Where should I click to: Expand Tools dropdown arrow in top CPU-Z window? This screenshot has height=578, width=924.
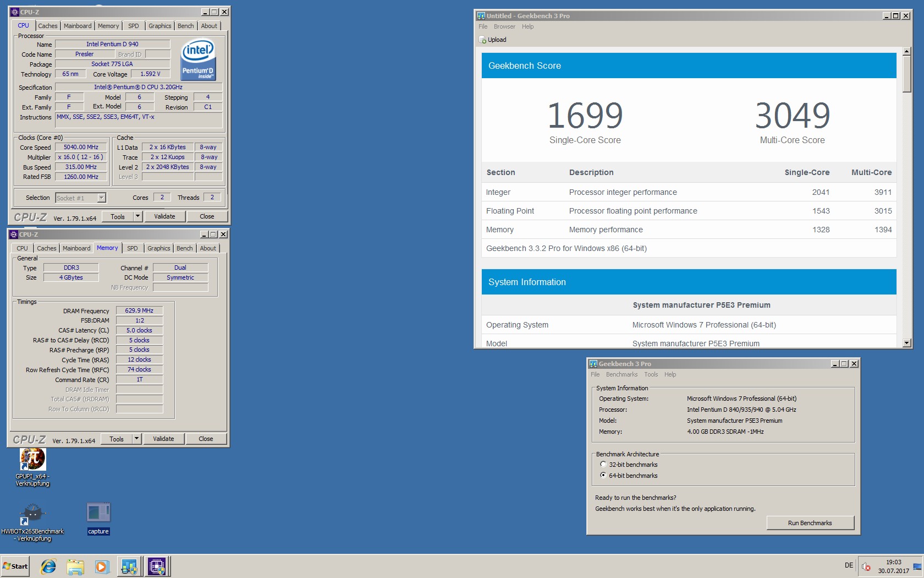(x=137, y=216)
